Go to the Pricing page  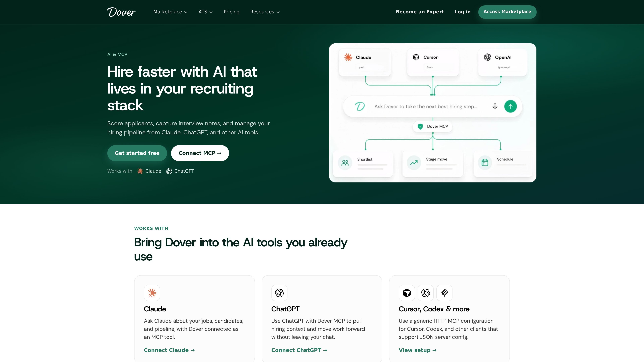231,12
